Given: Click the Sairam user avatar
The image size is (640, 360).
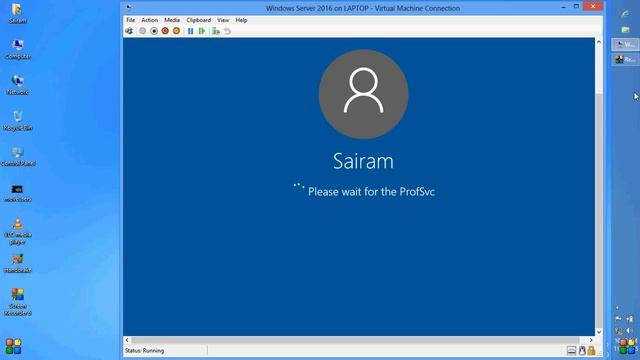Looking at the screenshot, I should coord(363,94).
